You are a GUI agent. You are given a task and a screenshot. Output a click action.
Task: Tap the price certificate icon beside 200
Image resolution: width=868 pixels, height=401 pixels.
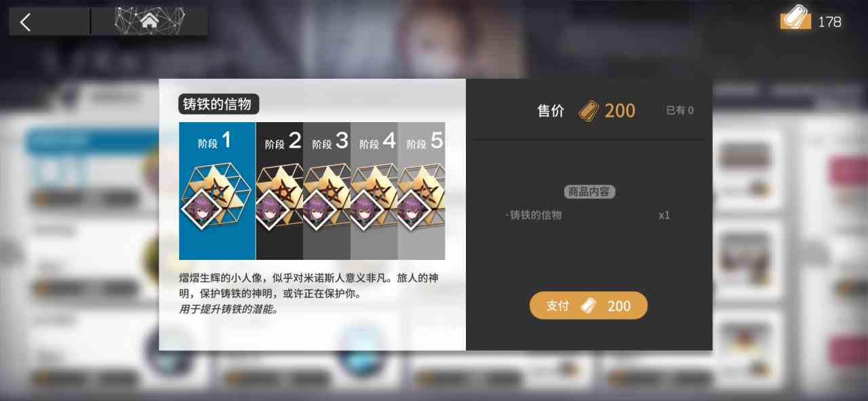589,111
